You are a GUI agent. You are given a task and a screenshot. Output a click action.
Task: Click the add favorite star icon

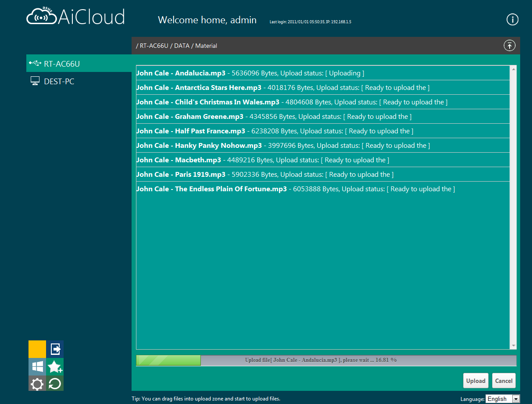[x=55, y=367]
